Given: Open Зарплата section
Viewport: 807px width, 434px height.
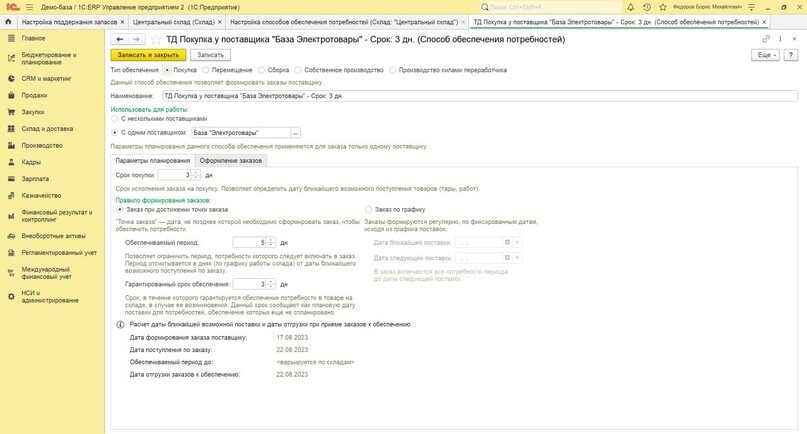Looking at the screenshot, I should (35, 179).
